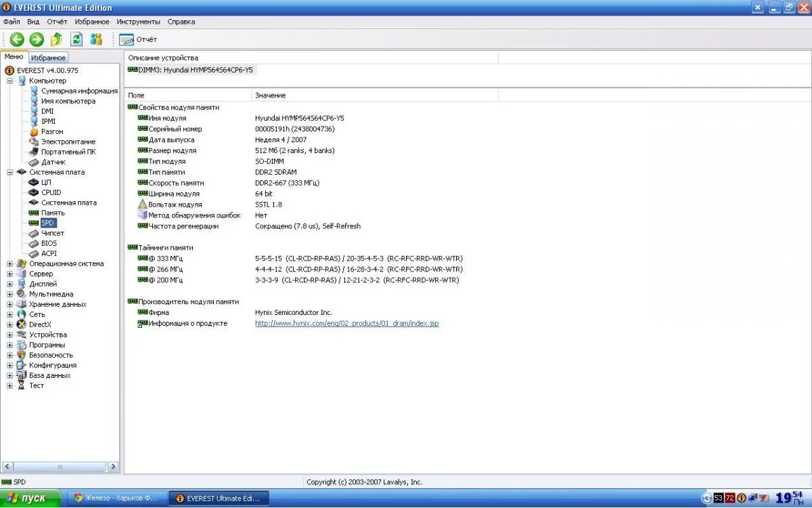Expand the Безопасность tree node
The height and width of the screenshot is (508, 812).
[10, 355]
